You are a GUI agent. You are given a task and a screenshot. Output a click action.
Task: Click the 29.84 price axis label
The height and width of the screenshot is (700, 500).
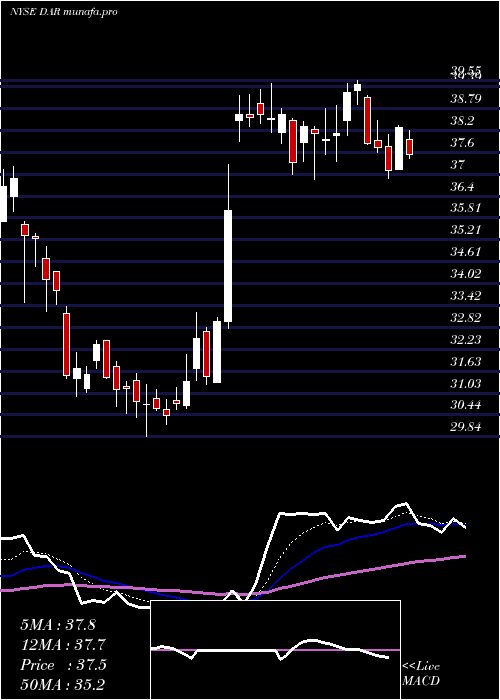[466, 427]
